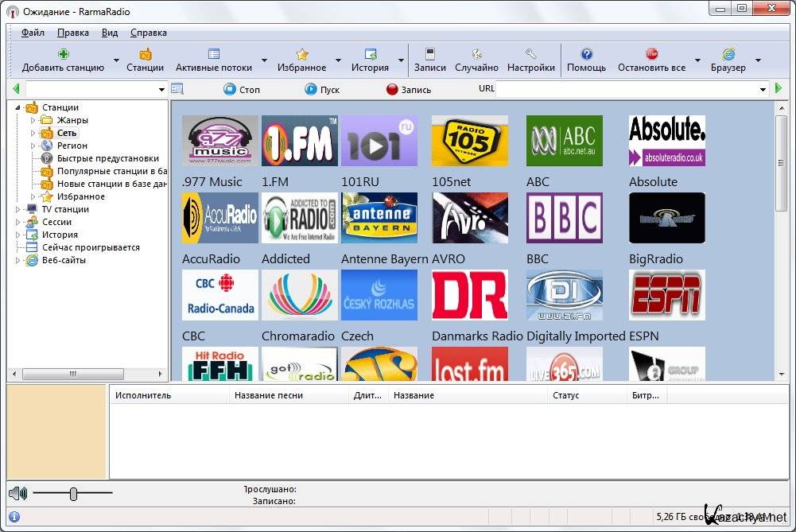Viewport: 796px width, 532px height.
Task: Open the Справка menu
Action: (x=148, y=33)
